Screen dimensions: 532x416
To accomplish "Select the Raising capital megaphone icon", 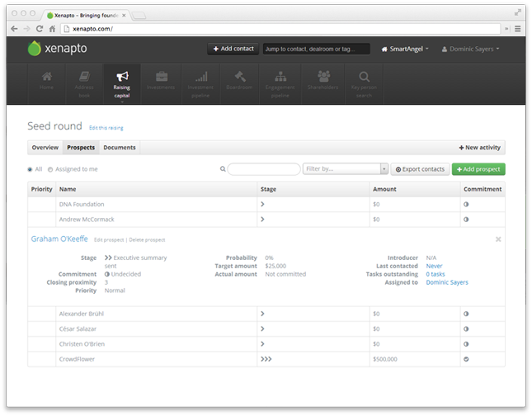I will (122, 77).
